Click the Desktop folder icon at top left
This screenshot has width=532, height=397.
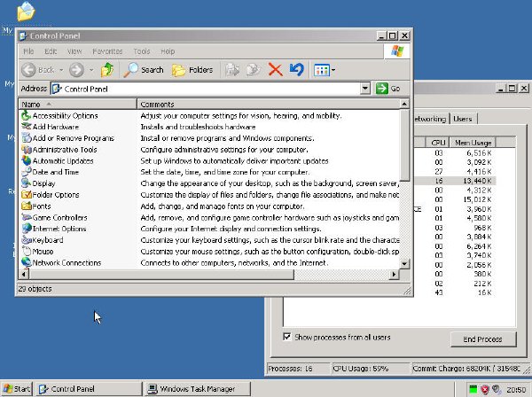click(x=26, y=12)
